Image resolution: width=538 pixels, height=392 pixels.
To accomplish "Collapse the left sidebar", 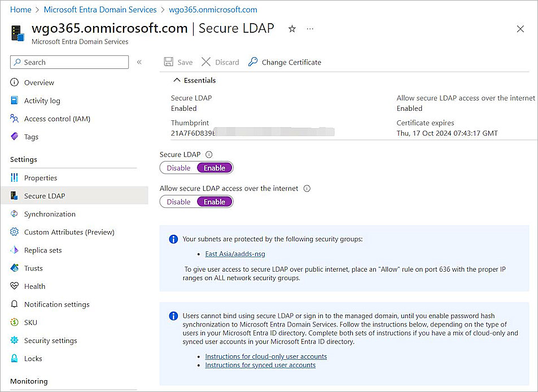I will [139, 62].
